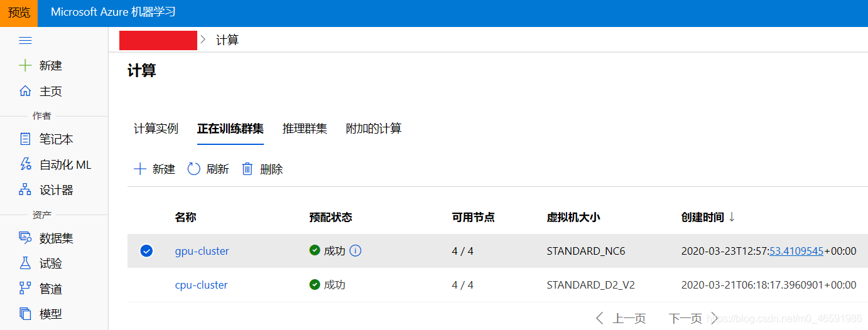Click the 创建时间 descending sort arrow
The width and height of the screenshot is (868, 330).
pos(731,217)
